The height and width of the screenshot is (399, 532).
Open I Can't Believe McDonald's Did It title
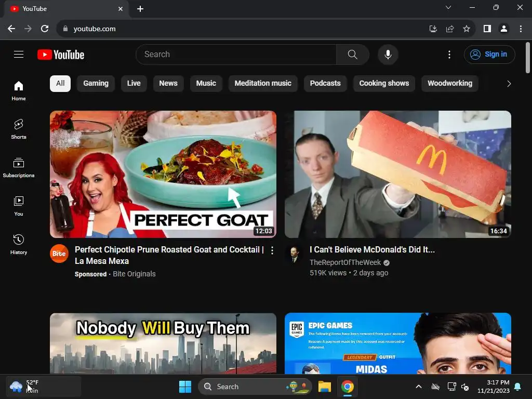click(x=372, y=250)
